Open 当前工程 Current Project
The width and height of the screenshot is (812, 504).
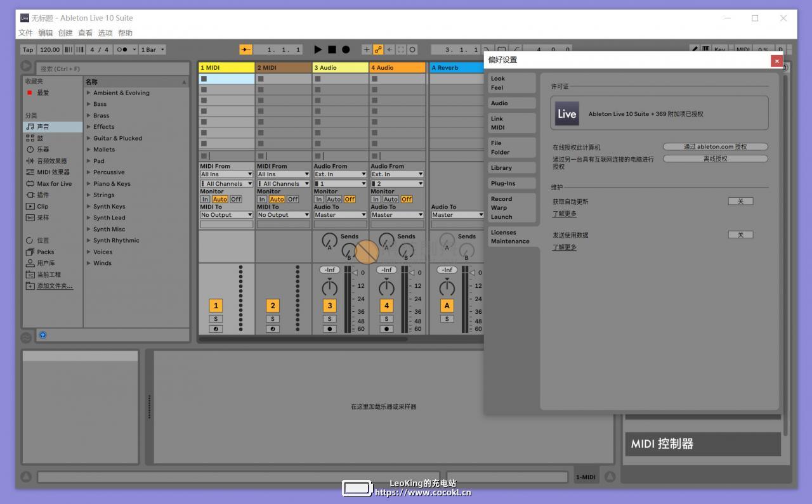pyautogui.click(x=53, y=275)
